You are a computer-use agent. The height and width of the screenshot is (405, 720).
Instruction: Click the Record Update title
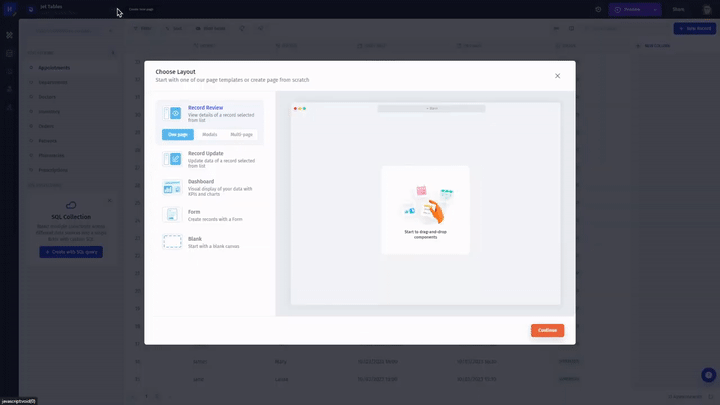(x=206, y=153)
